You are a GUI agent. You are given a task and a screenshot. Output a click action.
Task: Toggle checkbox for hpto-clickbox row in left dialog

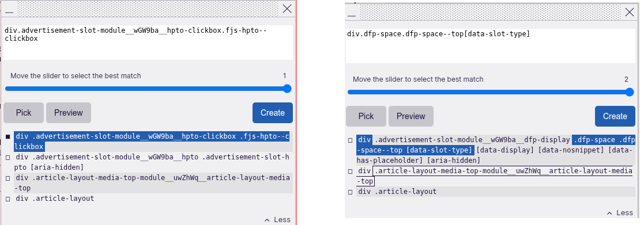click(x=8, y=137)
